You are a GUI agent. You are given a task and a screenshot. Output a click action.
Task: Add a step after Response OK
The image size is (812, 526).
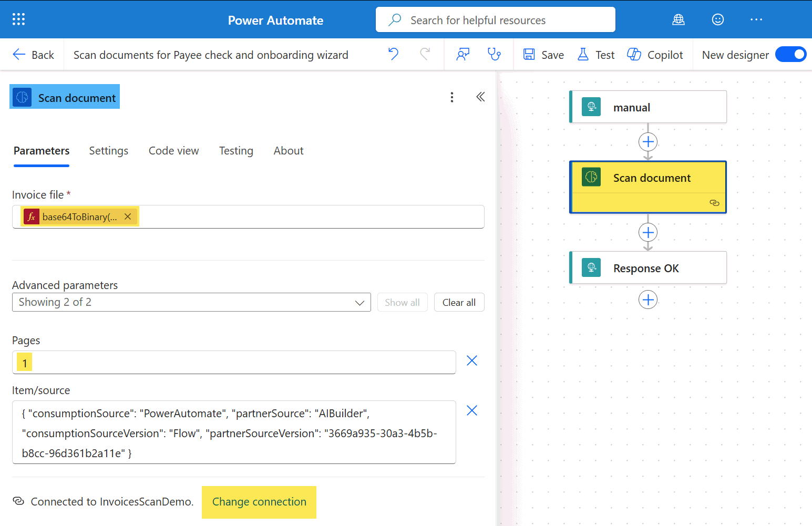coord(648,300)
